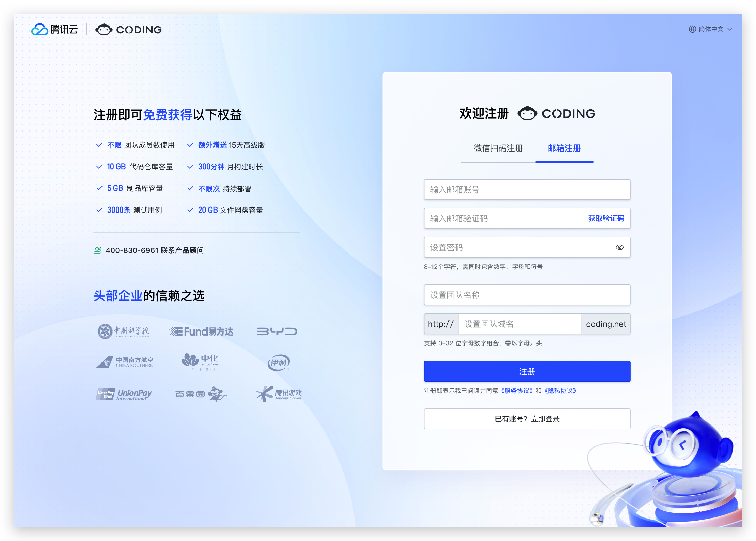Click the globe language icon

(x=692, y=29)
